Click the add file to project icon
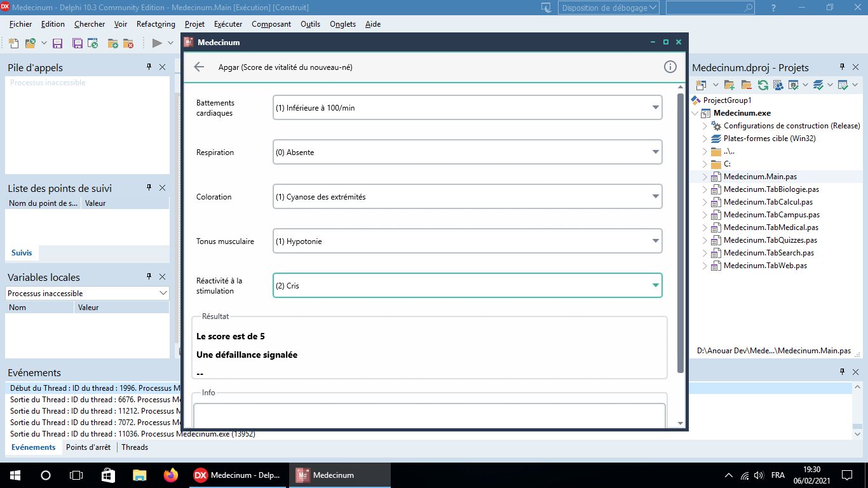The height and width of the screenshot is (488, 868). point(113,43)
